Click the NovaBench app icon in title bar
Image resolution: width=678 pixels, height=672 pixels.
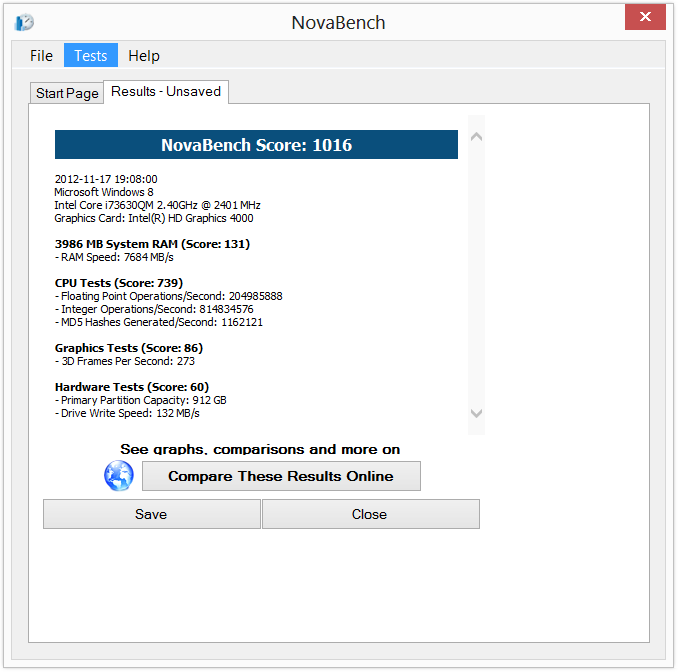[24, 22]
